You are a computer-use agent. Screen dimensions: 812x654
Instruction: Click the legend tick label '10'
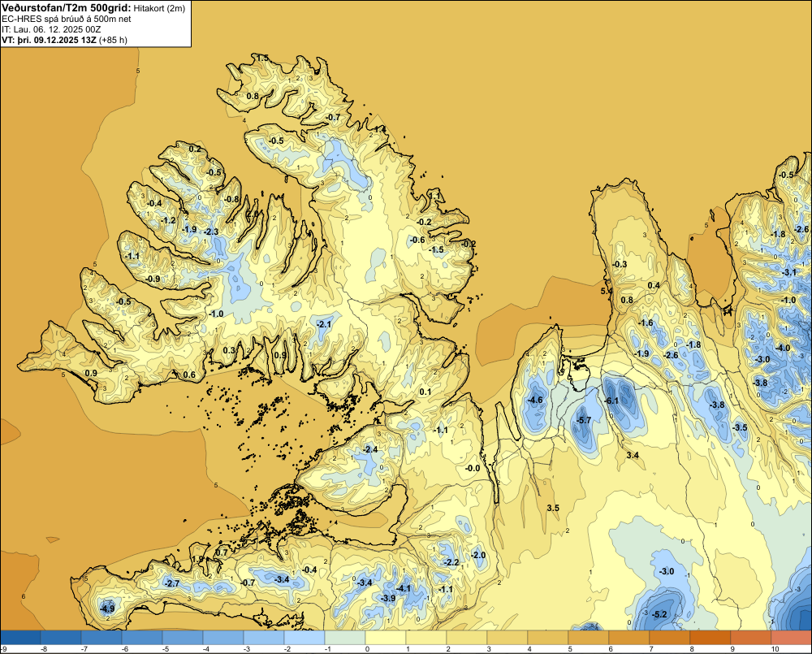(x=775, y=649)
